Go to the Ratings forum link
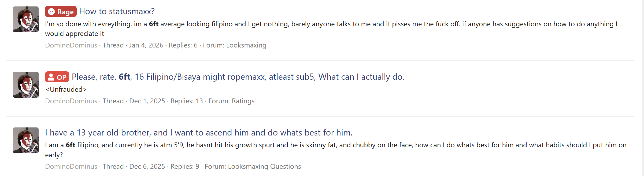This screenshot has height=176, width=644. [x=243, y=101]
